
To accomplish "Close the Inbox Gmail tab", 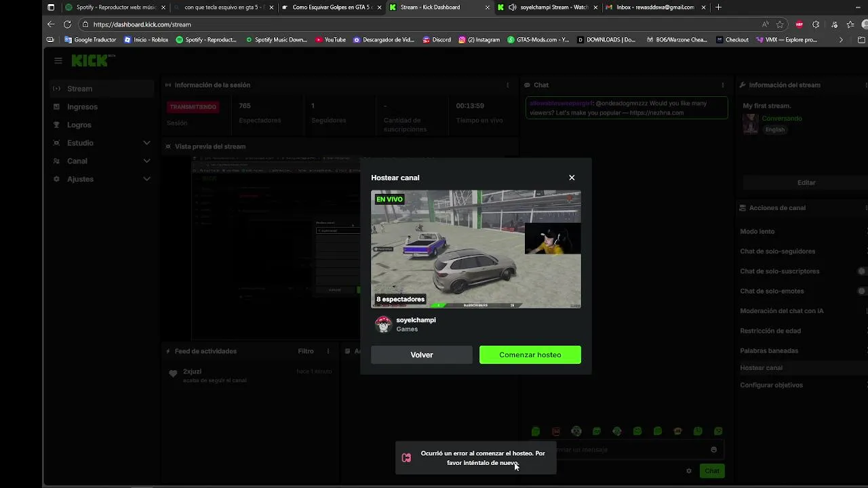I will click(x=704, y=7).
